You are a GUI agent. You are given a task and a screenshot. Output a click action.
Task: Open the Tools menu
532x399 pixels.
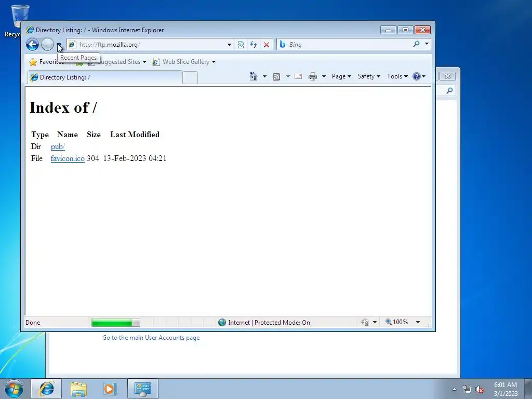[397, 76]
